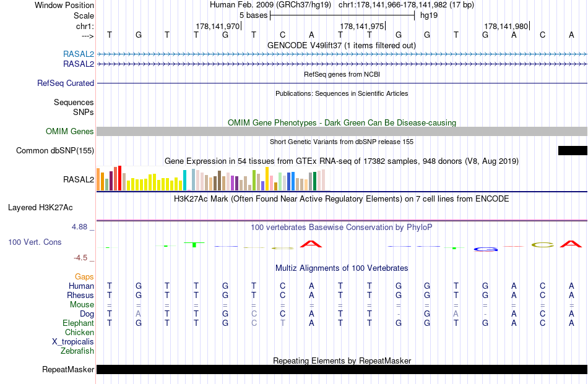Image resolution: width=588 pixels, height=384 pixels.
Task: Click the H3K27Ac Mark ENCODE track title
Action: pos(341,198)
